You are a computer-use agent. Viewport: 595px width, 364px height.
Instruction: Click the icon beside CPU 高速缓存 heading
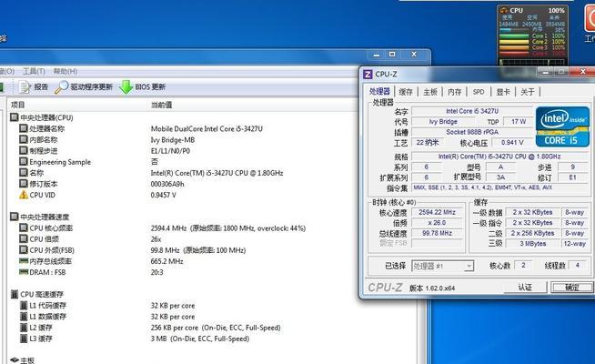[x=15, y=294]
